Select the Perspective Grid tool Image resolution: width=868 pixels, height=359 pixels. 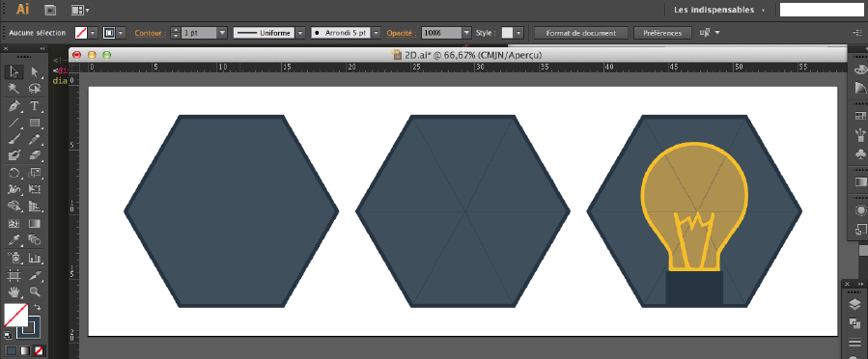[35, 207]
